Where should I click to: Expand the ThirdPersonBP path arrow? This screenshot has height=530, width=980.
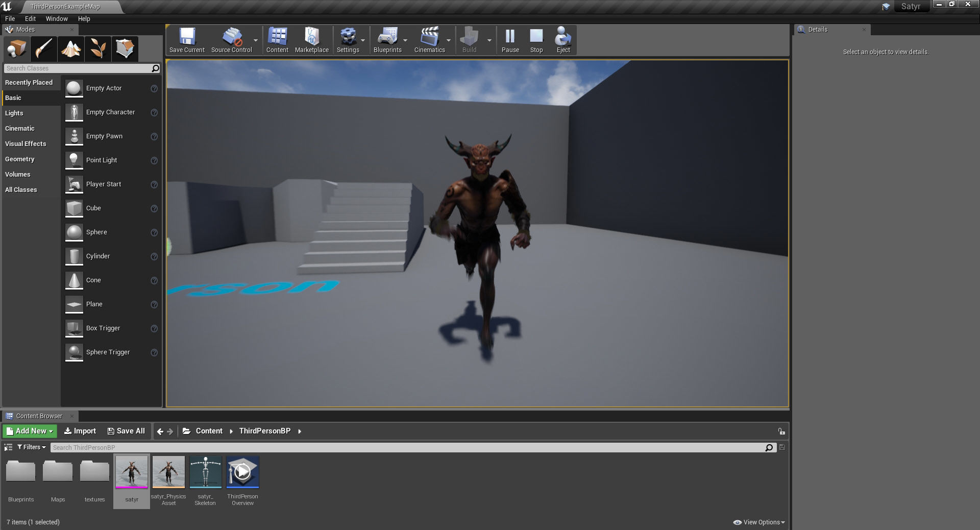pos(300,431)
